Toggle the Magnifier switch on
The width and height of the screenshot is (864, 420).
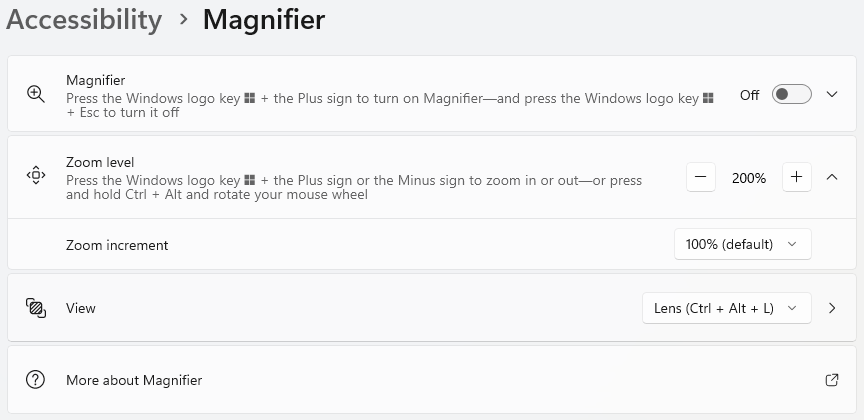[x=792, y=94]
